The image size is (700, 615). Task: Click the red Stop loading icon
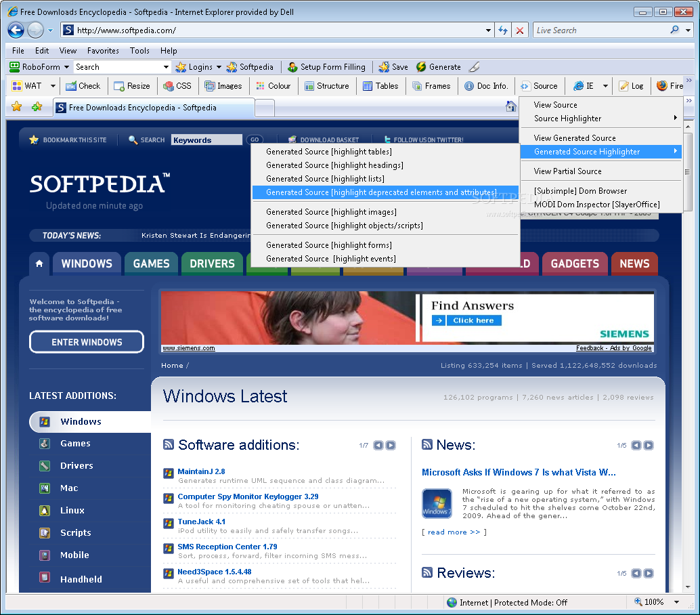(x=520, y=30)
